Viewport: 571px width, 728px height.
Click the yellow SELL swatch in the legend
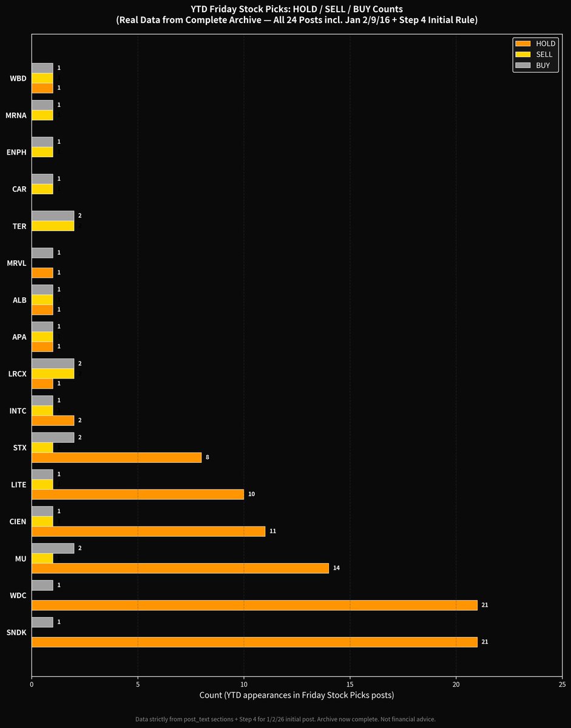click(522, 54)
